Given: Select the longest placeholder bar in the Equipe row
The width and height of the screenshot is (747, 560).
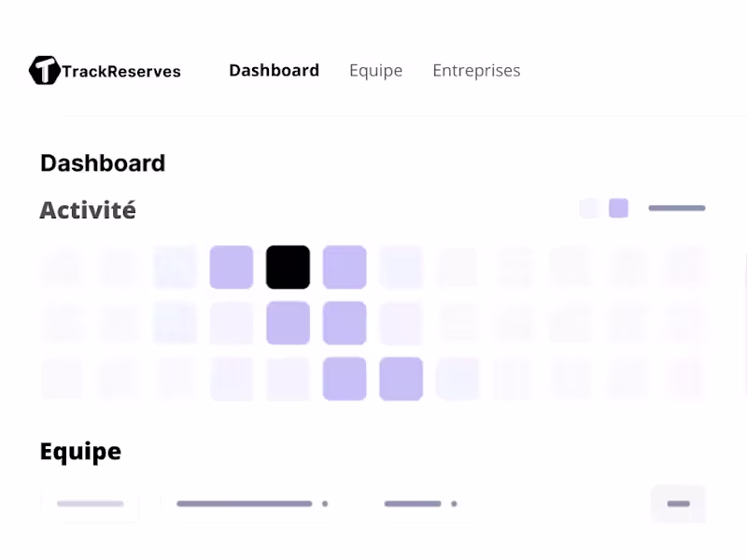Looking at the screenshot, I should [245, 504].
